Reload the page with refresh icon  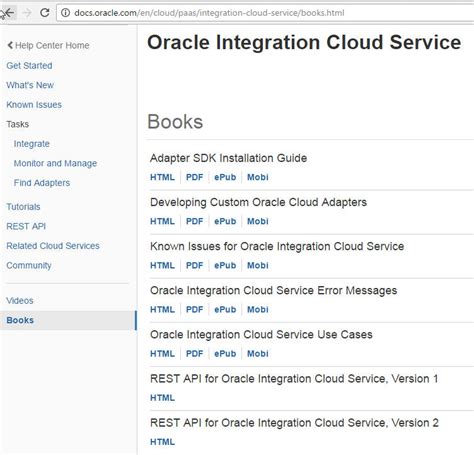45,13
